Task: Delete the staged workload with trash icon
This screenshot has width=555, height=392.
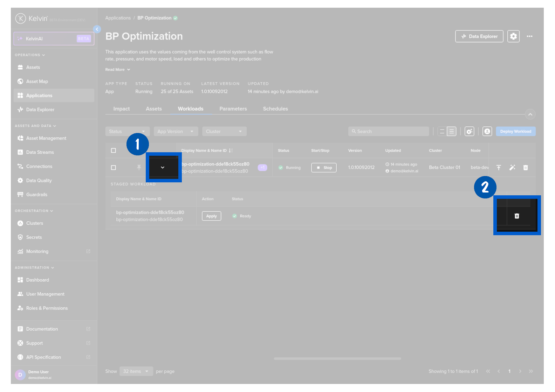Action: [x=516, y=216]
